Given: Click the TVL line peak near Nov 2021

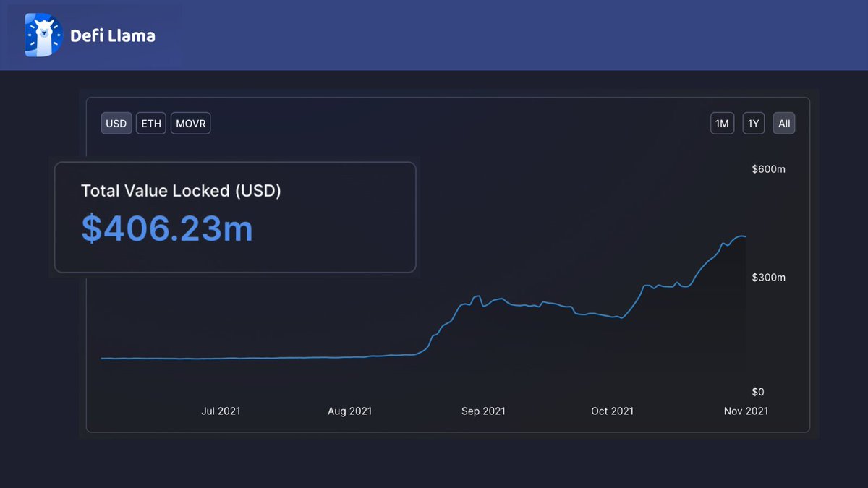Looking at the screenshot, I should (x=741, y=236).
